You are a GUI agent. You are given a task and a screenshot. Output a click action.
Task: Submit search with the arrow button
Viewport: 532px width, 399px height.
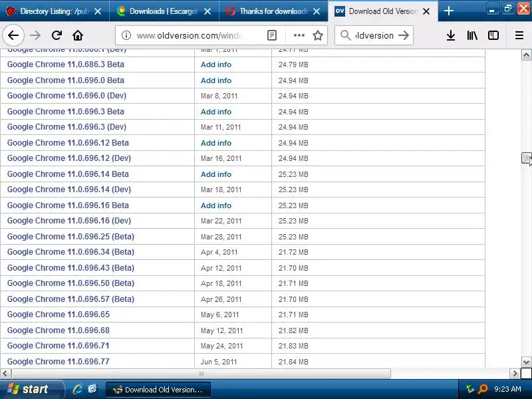click(404, 35)
